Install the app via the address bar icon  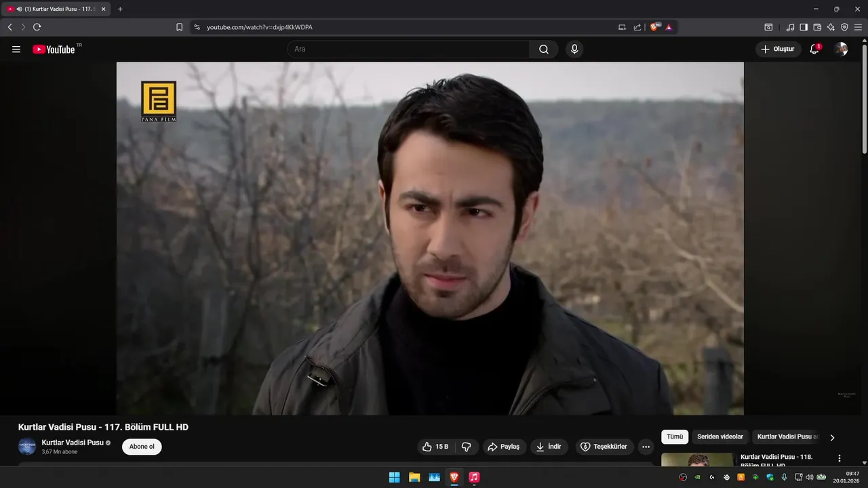(622, 27)
